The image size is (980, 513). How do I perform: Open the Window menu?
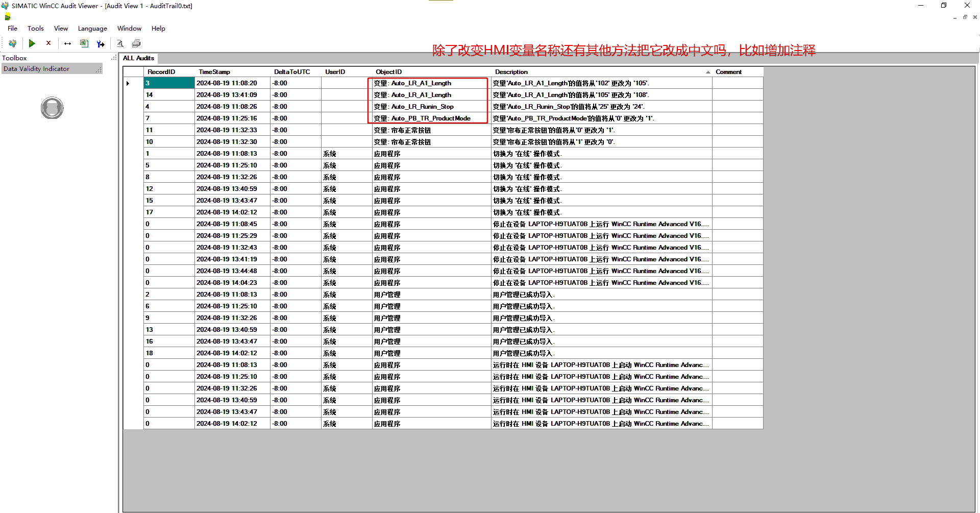tap(129, 29)
